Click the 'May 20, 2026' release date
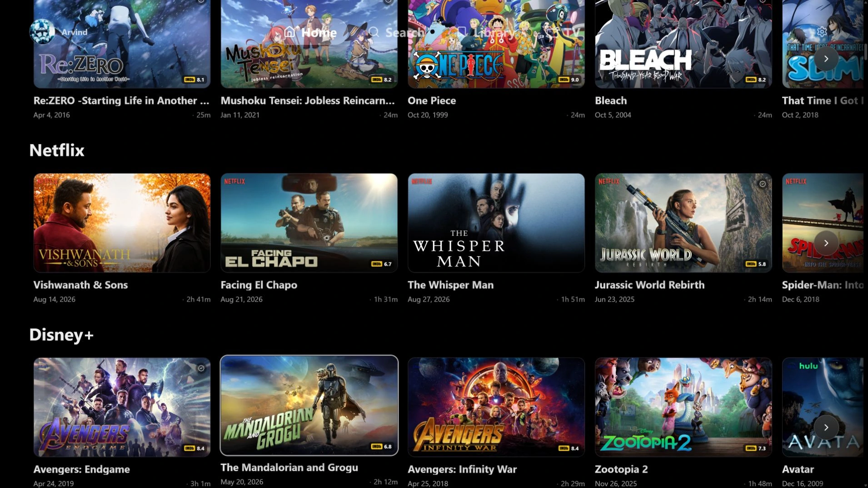The image size is (868, 488). 242,482
